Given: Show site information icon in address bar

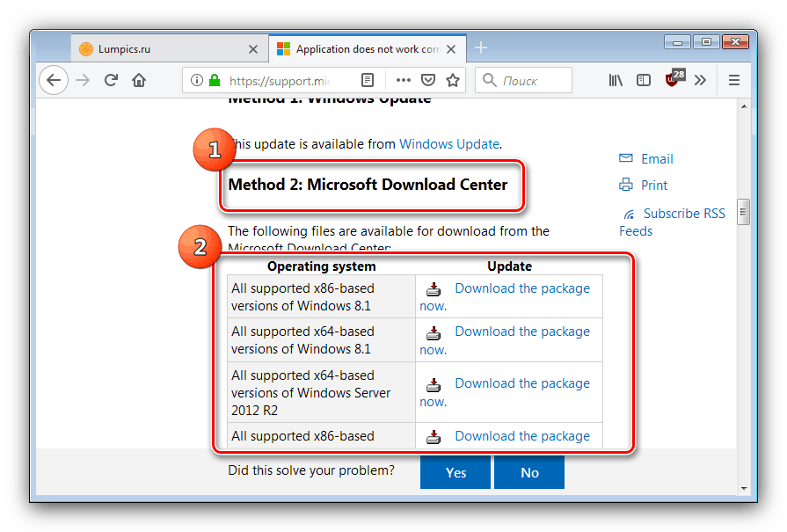Looking at the screenshot, I should [x=197, y=80].
